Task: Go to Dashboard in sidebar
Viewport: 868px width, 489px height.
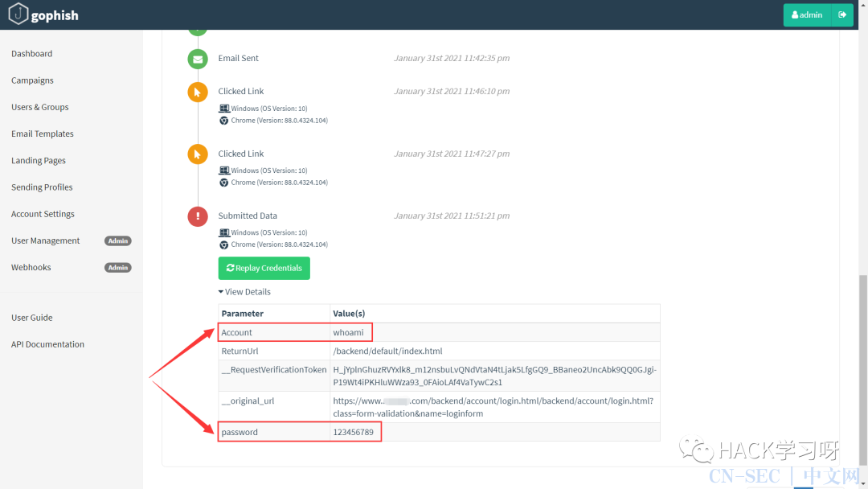Action: pos(32,54)
